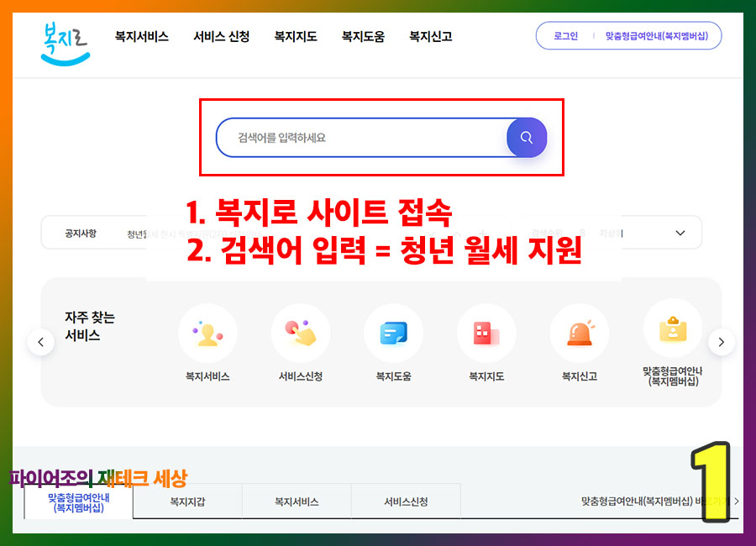756x546 pixels.
Task: Open the 복지서비스 shortcut icon
Action: (207, 333)
